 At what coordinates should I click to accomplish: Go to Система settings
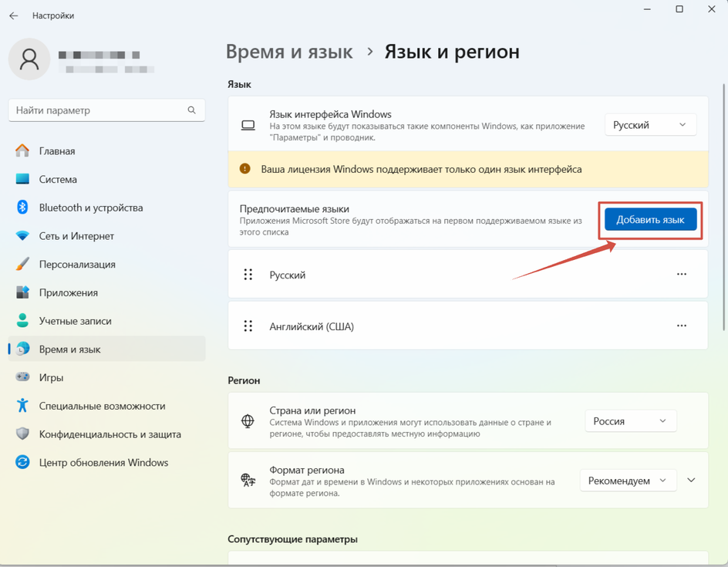pyautogui.click(x=106, y=179)
